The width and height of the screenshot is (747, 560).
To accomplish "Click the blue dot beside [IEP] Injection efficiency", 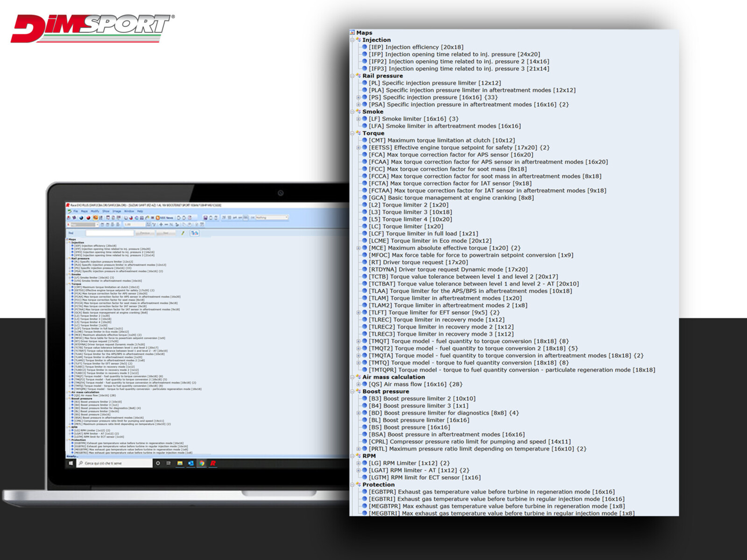I will 365,47.
